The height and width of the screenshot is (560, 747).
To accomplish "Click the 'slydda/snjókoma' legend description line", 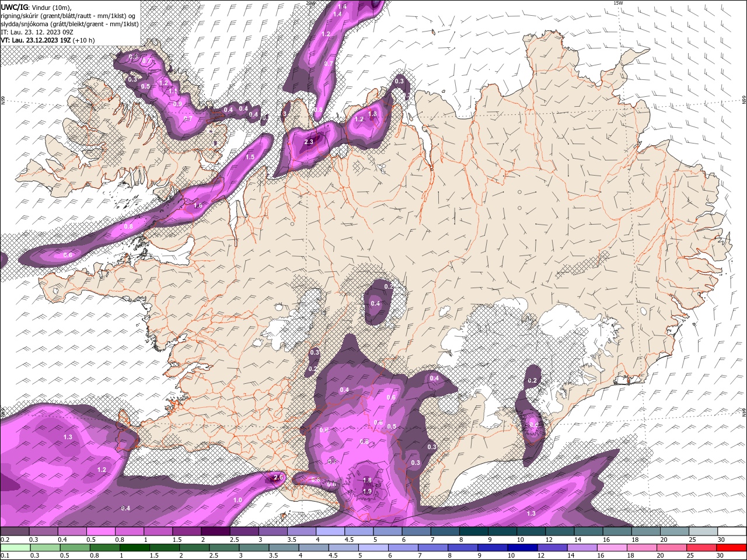I will pos(69,24).
